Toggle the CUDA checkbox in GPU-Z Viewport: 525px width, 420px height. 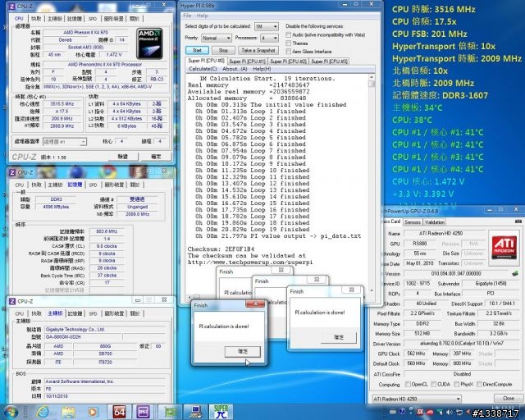point(434,384)
